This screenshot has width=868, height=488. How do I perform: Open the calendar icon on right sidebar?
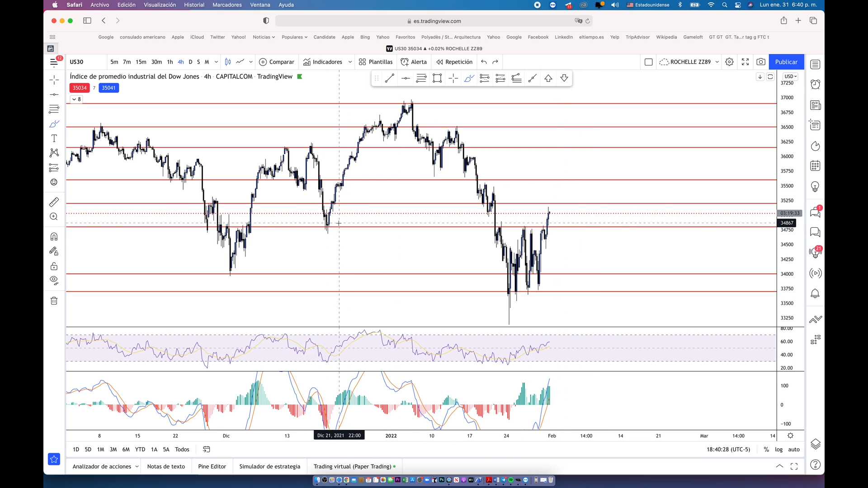pyautogui.click(x=815, y=166)
